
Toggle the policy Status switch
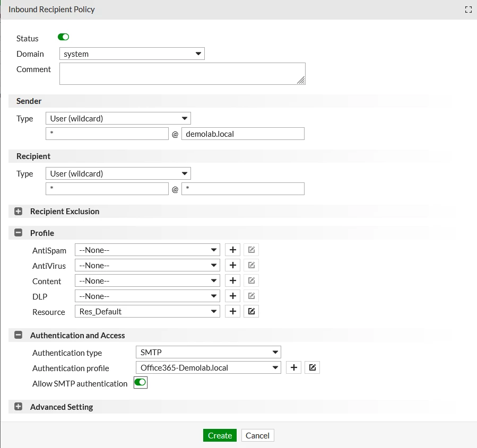click(x=63, y=37)
